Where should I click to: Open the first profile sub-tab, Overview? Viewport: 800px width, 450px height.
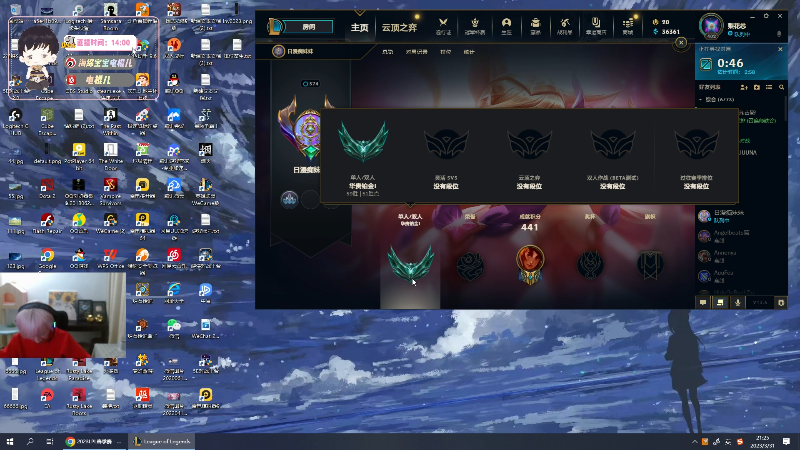tap(387, 52)
